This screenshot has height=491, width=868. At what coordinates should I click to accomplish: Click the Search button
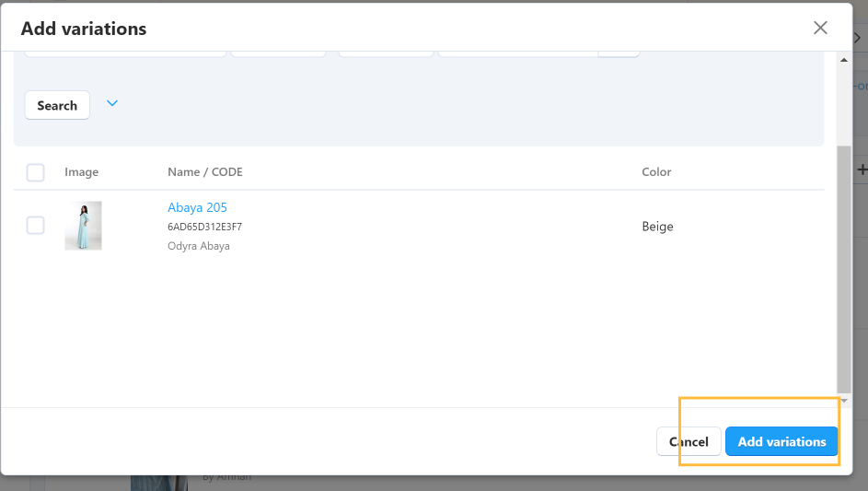57,105
